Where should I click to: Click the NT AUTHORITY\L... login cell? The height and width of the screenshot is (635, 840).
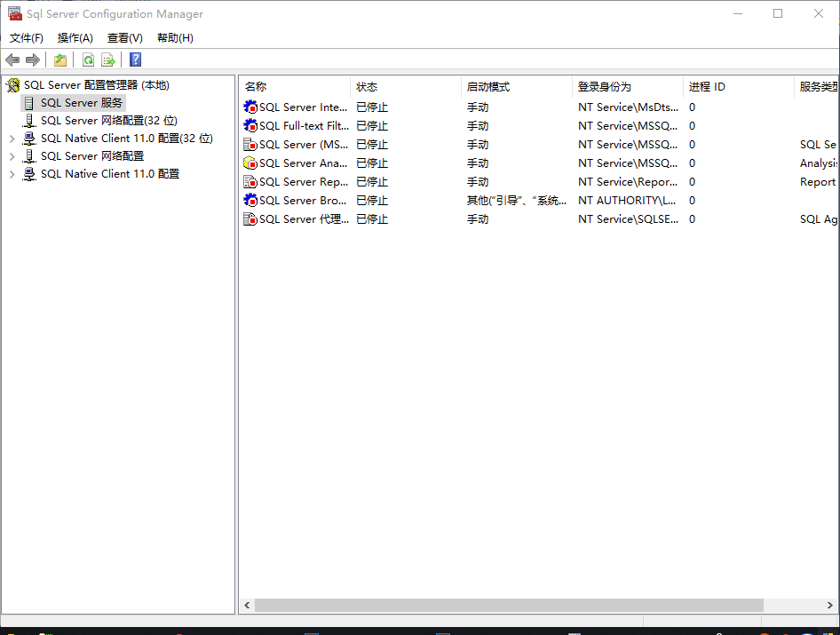(x=627, y=201)
